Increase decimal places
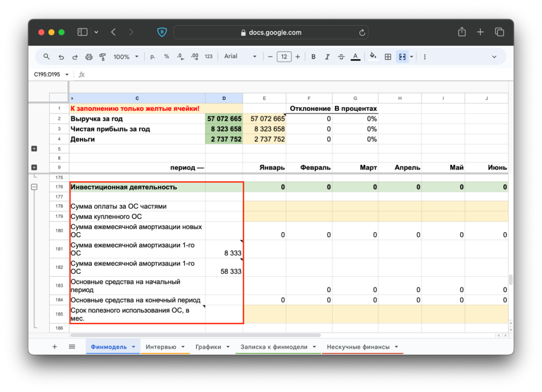Image resolution: width=542 pixels, height=392 pixels. [195, 56]
